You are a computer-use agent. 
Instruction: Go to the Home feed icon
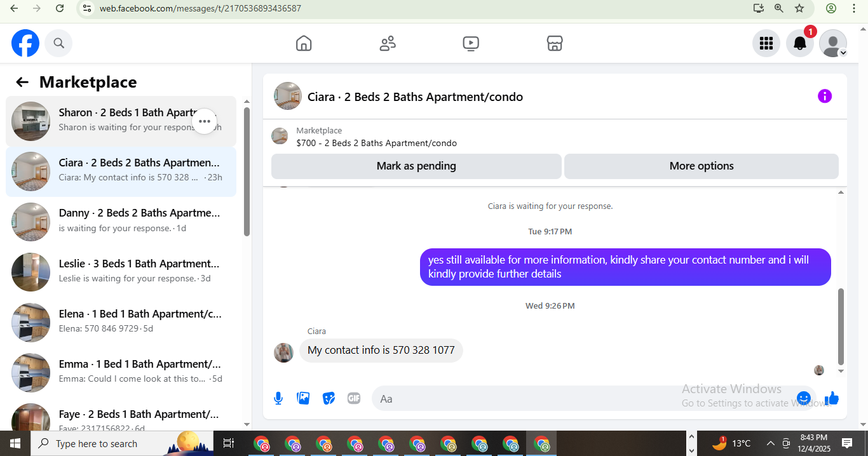(304, 43)
